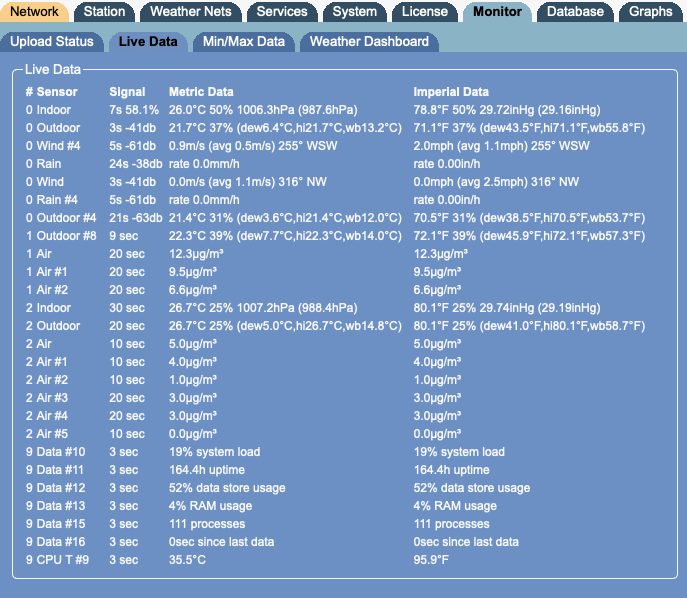Select the '0 Outdoor #4' sensor name
Viewport: 687px width, 598px height.
click(61, 218)
